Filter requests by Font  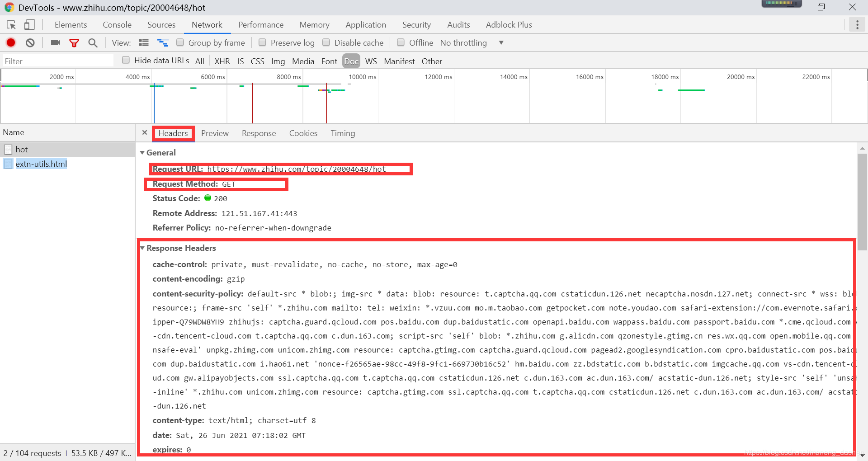coord(329,61)
